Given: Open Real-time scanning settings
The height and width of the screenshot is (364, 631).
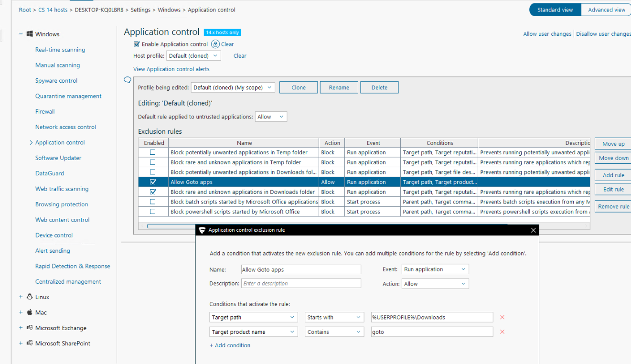Looking at the screenshot, I should (60, 50).
